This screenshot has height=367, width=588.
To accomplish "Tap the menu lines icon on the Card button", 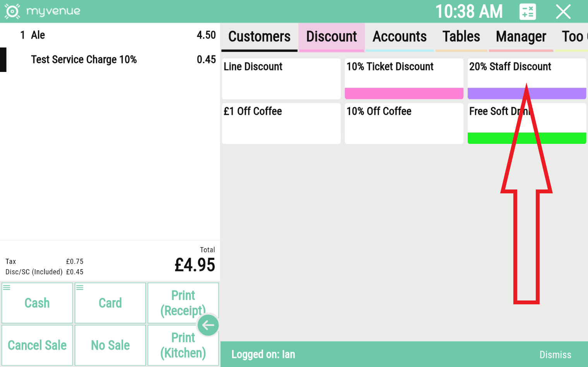I will [80, 287].
